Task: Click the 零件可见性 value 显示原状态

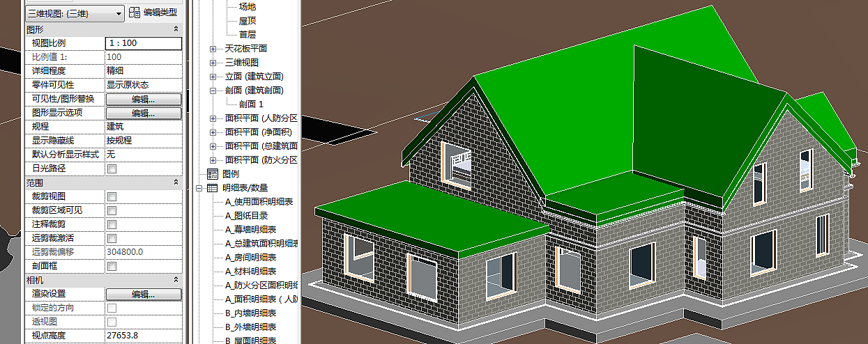Action: 128,85
